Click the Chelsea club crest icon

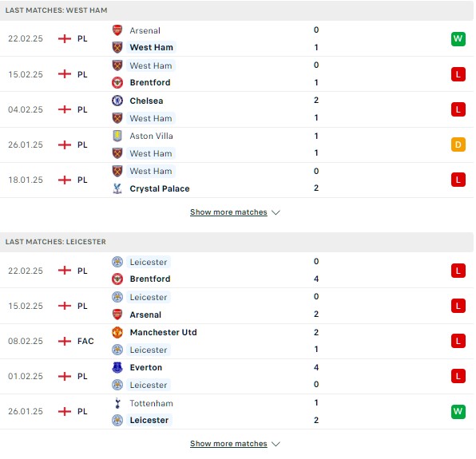tap(117, 101)
